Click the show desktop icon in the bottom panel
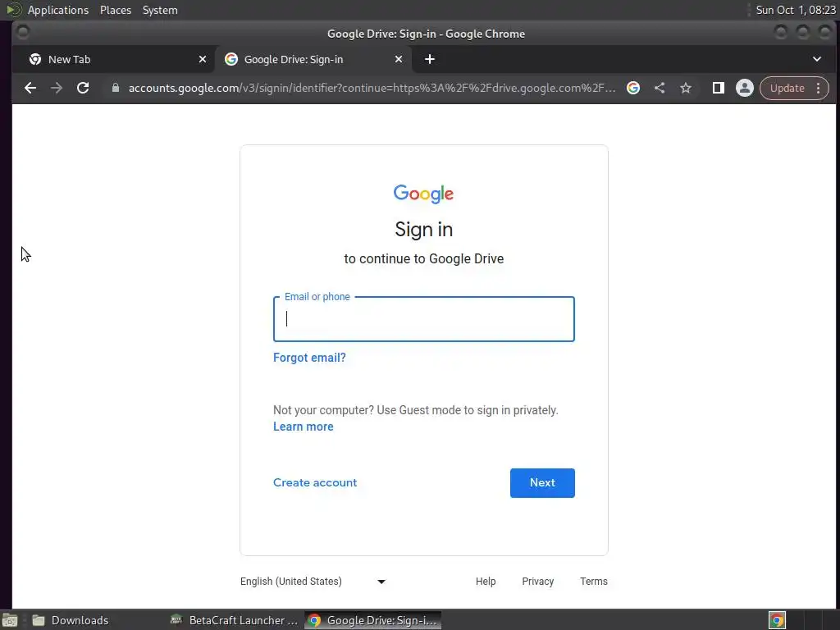The width and height of the screenshot is (840, 630). click(x=10, y=620)
